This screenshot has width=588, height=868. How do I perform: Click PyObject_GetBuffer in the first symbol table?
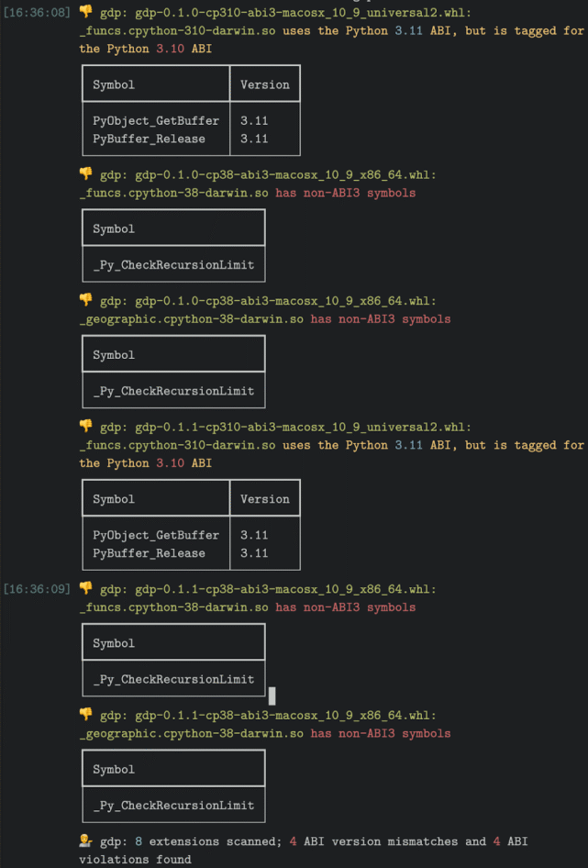pyautogui.click(x=156, y=121)
